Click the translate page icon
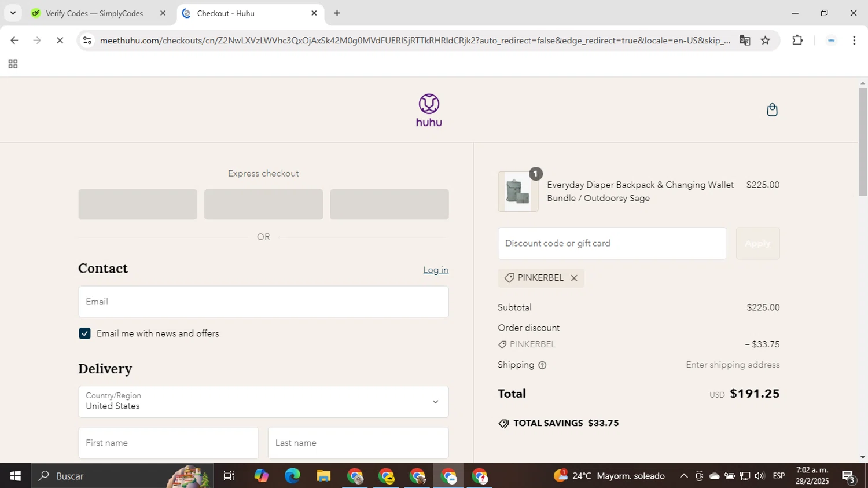This screenshot has height=488, width=868. (745, 41)
